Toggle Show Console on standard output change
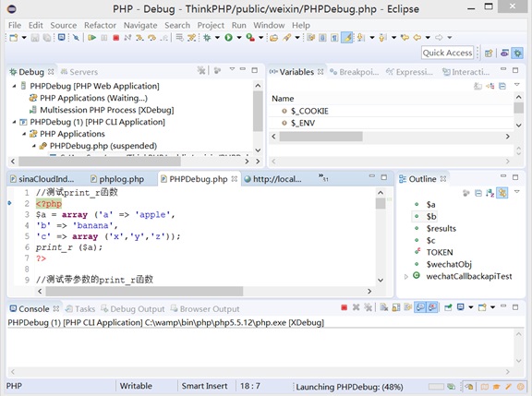 click(420, 307)
